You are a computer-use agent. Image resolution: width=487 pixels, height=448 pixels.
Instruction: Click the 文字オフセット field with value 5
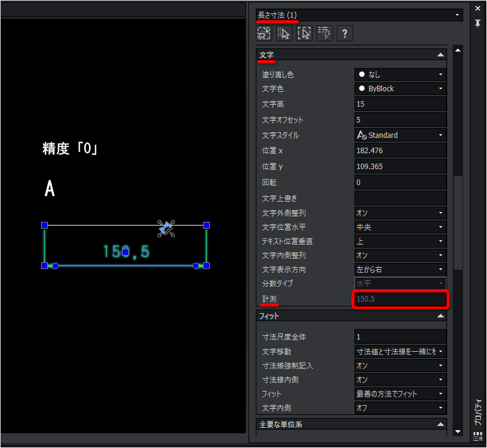[401, 120]
